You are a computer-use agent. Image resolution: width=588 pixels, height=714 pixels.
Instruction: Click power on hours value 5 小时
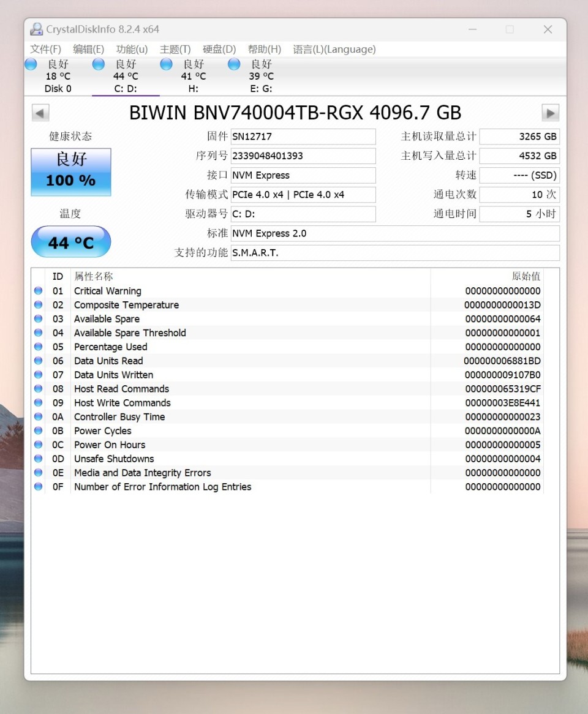pyautogui.click(x=519, y=214)
